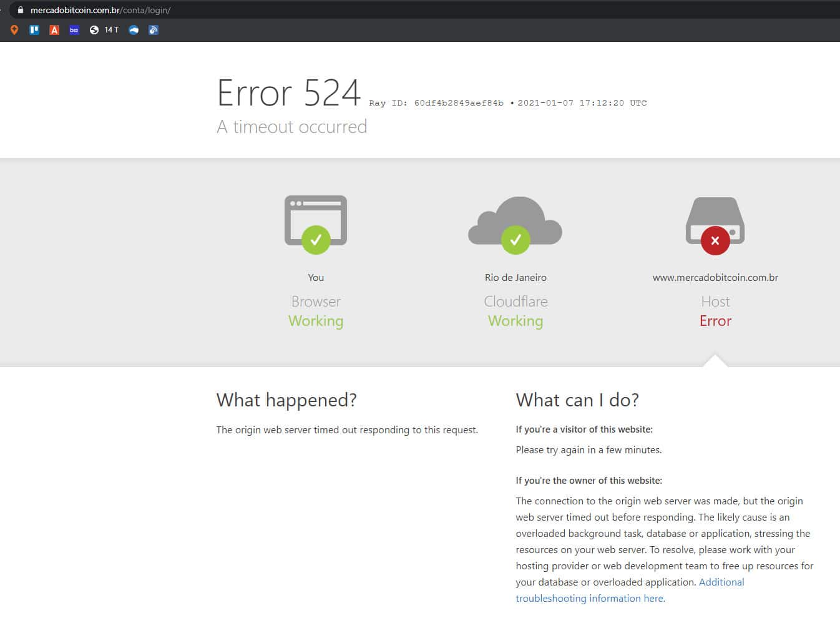Screen dimensions: 840x618
Task: Click the padlock site security icon
Action: click(20, 10)
